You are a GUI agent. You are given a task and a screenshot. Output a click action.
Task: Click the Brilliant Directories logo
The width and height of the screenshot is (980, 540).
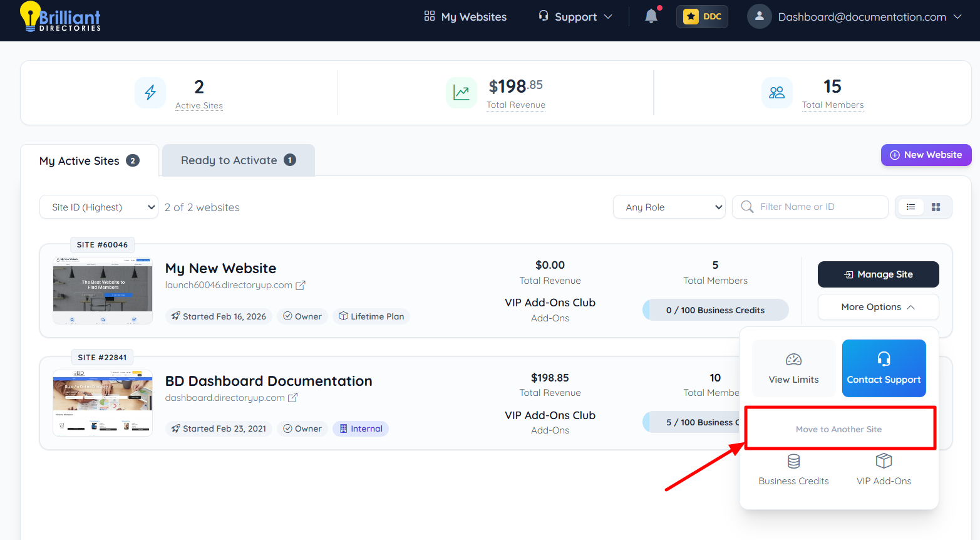(60, 17)
